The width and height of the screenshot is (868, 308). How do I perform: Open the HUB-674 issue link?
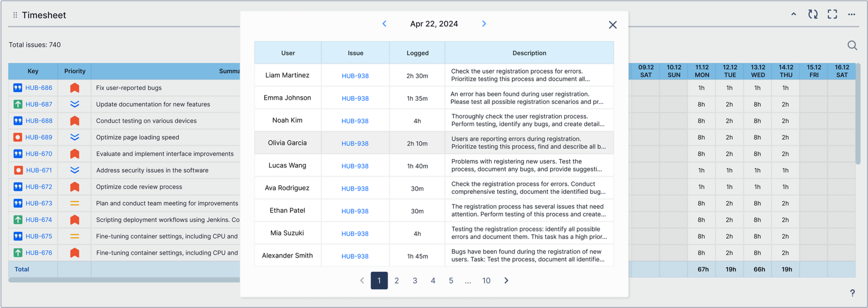[x=39, y=220]
